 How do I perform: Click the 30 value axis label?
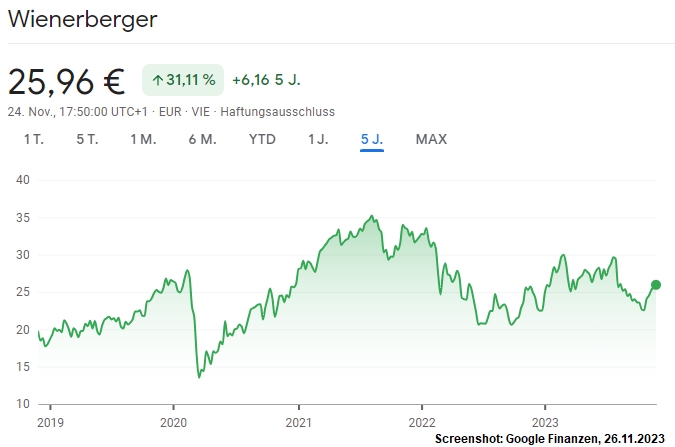click(x=23, y=255)
